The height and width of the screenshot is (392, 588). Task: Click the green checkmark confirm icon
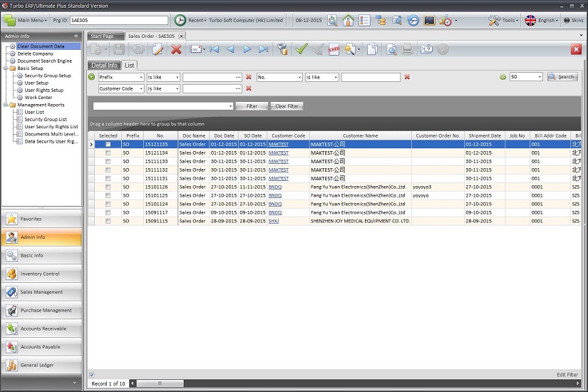pyautogui.click(x=301, y=49)
